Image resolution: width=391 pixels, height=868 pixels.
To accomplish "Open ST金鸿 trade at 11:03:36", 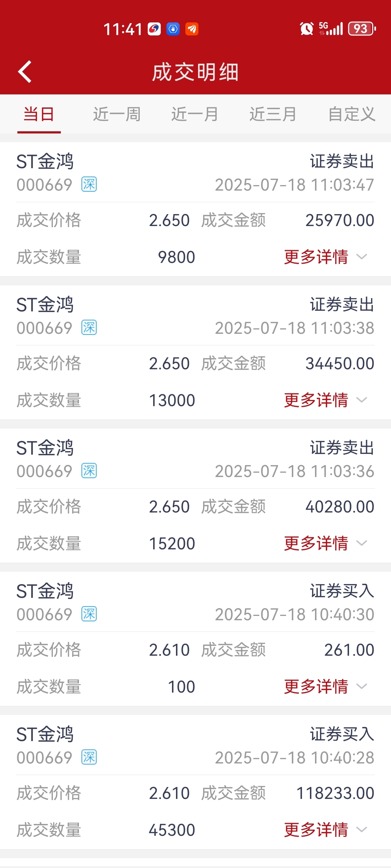I will click(195, 495).
